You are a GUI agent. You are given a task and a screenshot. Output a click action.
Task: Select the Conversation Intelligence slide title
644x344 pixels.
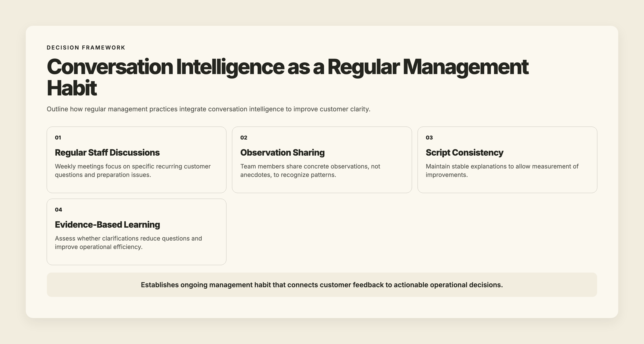(288, 77)
